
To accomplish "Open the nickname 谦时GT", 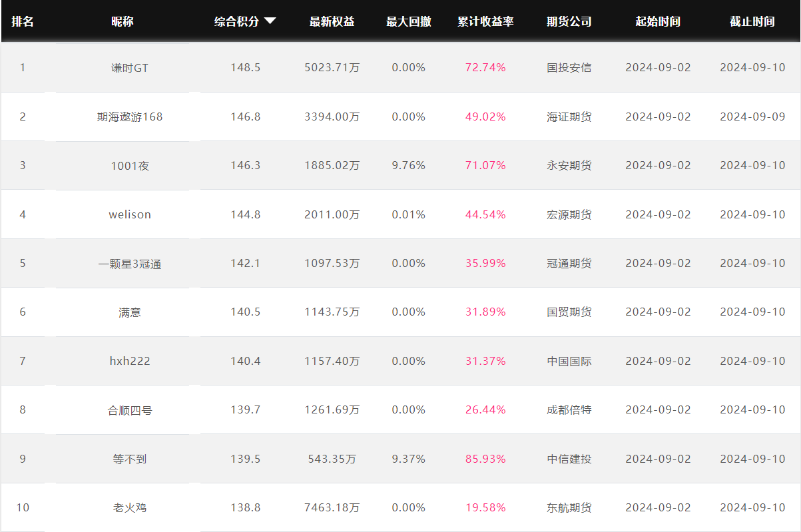I will coord(130,68).
